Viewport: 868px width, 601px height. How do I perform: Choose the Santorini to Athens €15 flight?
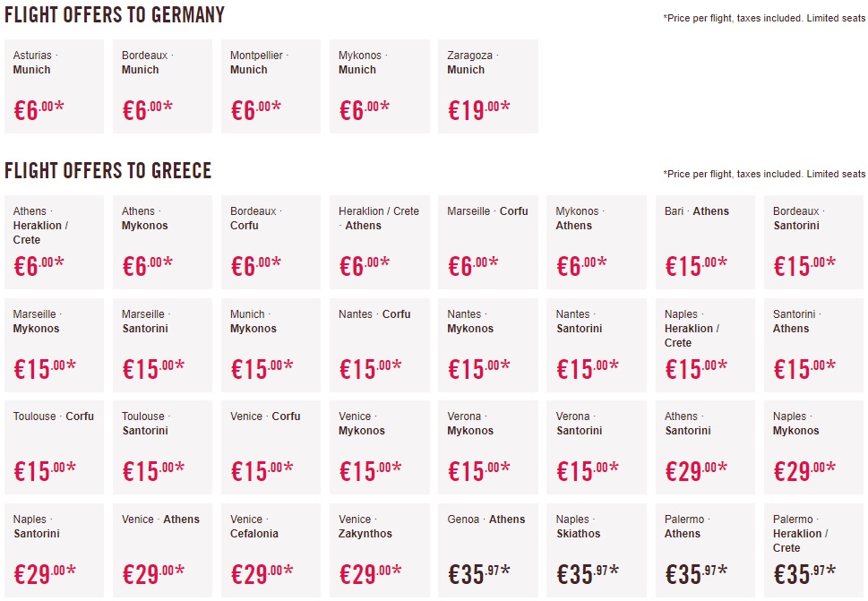click(813, 345)
